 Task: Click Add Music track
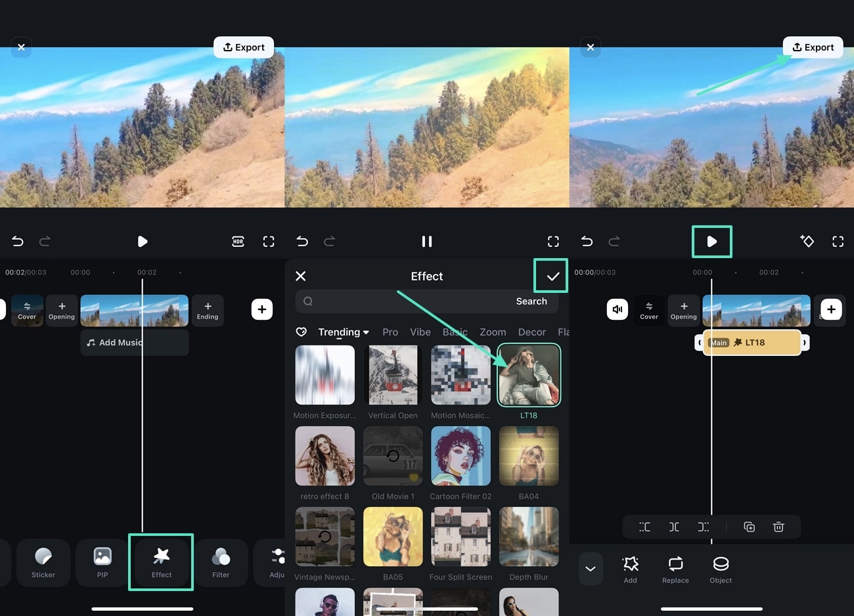[x=134, y=343]
